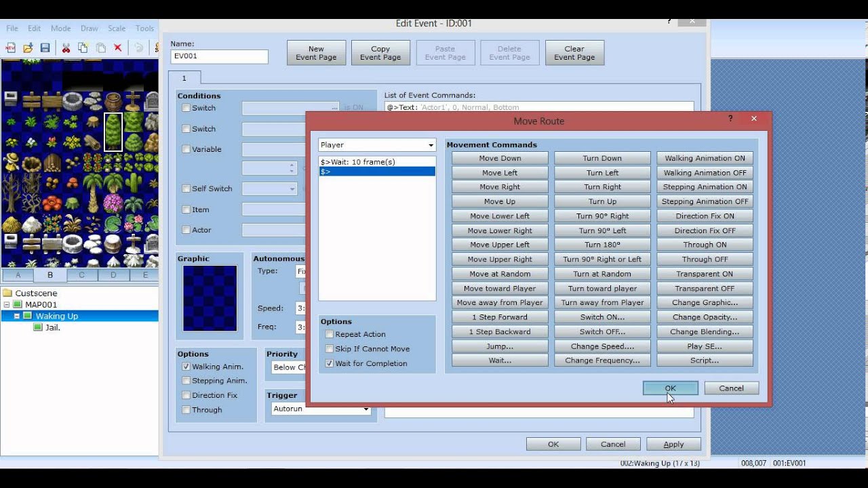Select the green cactus tile
868x488 pixels.
pyautogui.click(x=133, y=183)
